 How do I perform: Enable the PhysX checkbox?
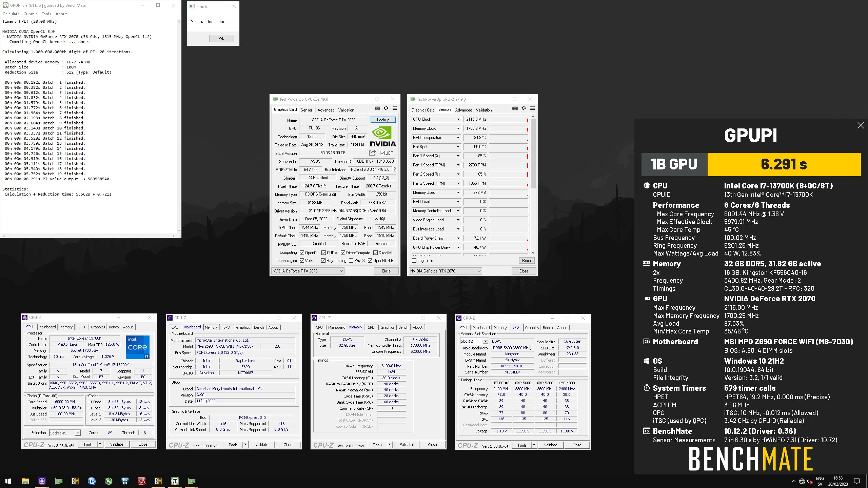coord(351,260)
